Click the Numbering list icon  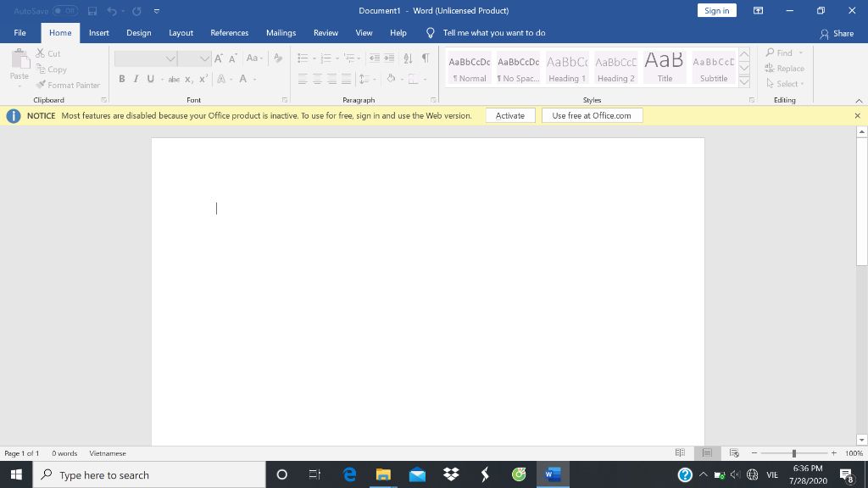click(x=325, y=58)
